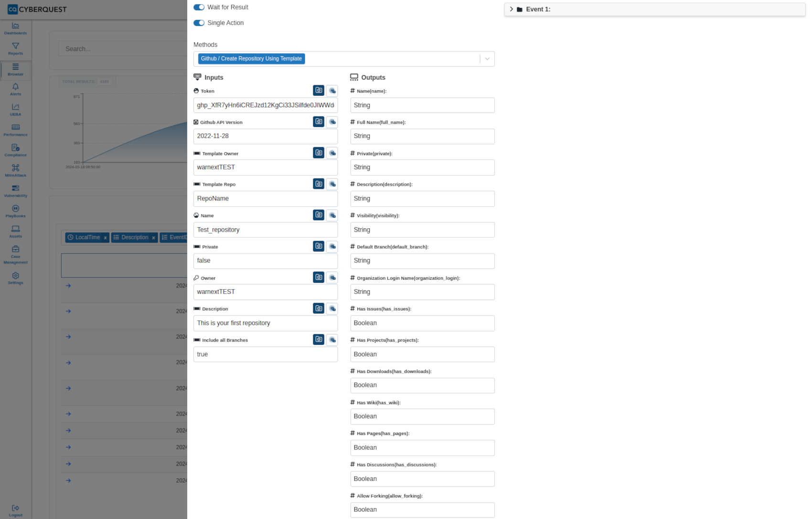Click the white icon button beside Private
The height and width of the screenshot is (519, 812).
[x=332, y=246]
